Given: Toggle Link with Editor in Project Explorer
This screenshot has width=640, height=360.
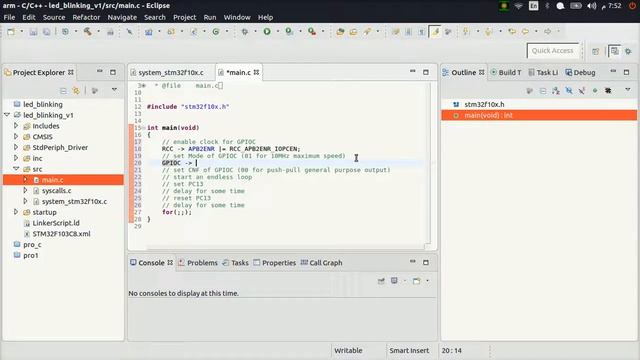Looking at the screenshot, I should point(76,91).
